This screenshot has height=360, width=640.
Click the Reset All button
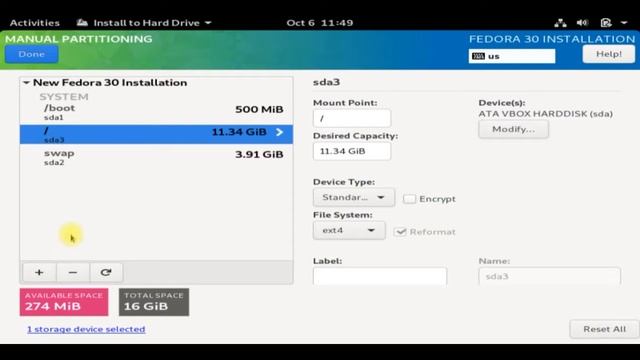[x=604, y=329]
